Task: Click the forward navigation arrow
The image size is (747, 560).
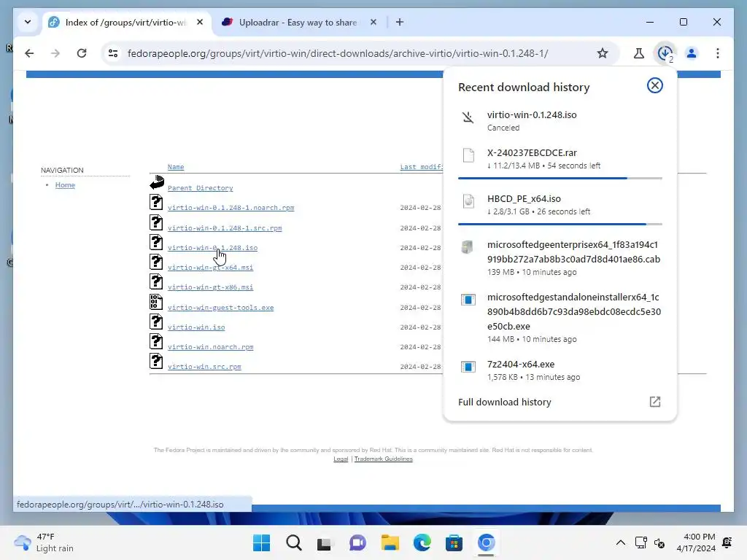Action: [x=55, y=53]
